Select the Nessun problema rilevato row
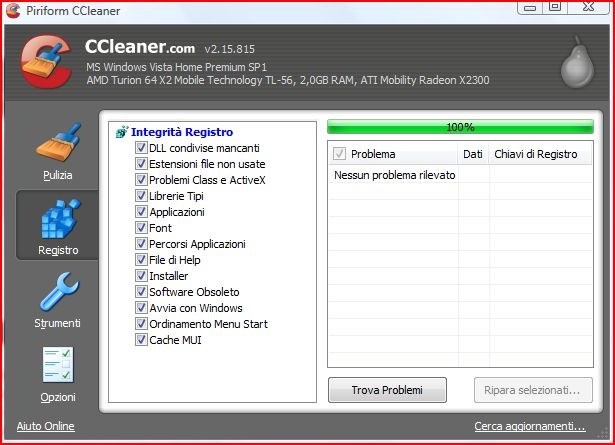615x445 pixels. (x=460, y=175)
